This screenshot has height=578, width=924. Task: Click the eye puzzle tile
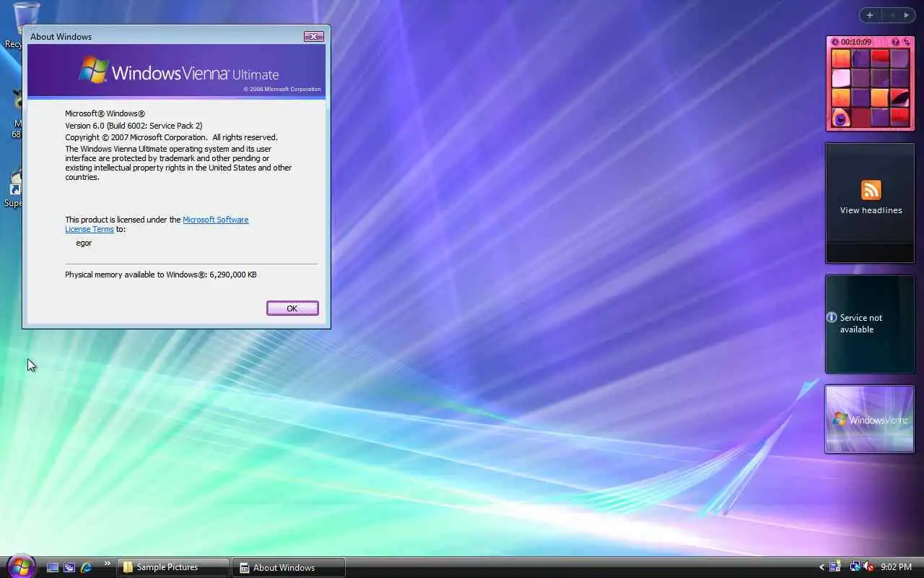click(841, 118)
